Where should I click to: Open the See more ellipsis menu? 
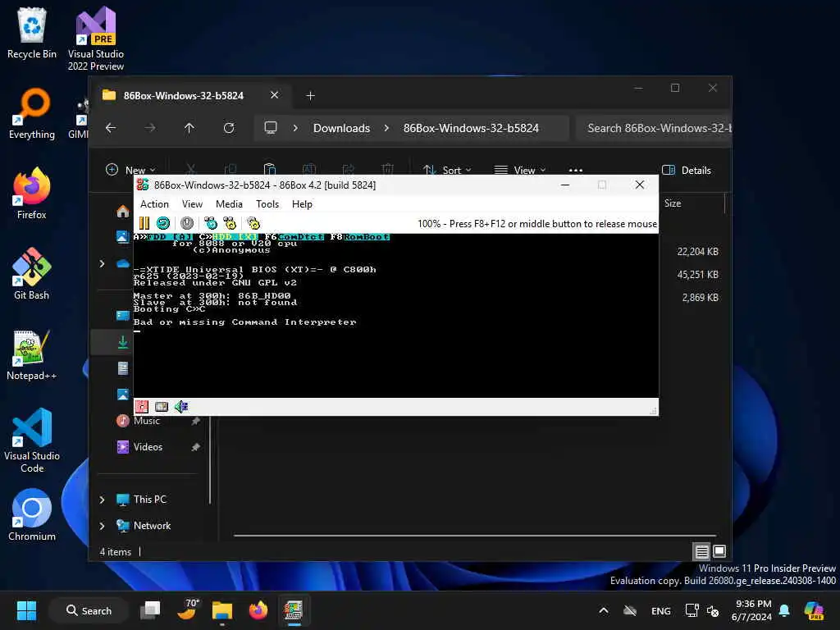click(x=575, y=170)
